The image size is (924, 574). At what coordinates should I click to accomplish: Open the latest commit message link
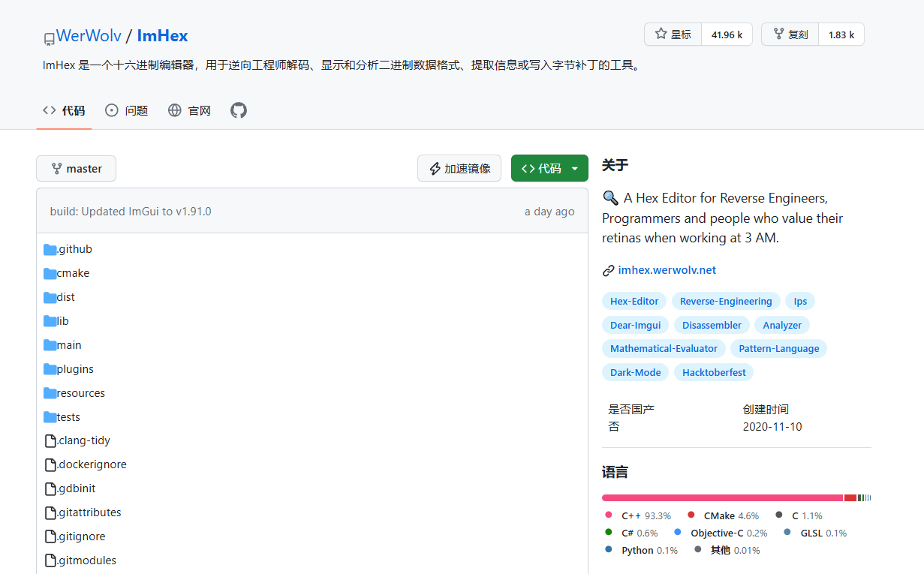pyautogui.click(x=131, y=212)
